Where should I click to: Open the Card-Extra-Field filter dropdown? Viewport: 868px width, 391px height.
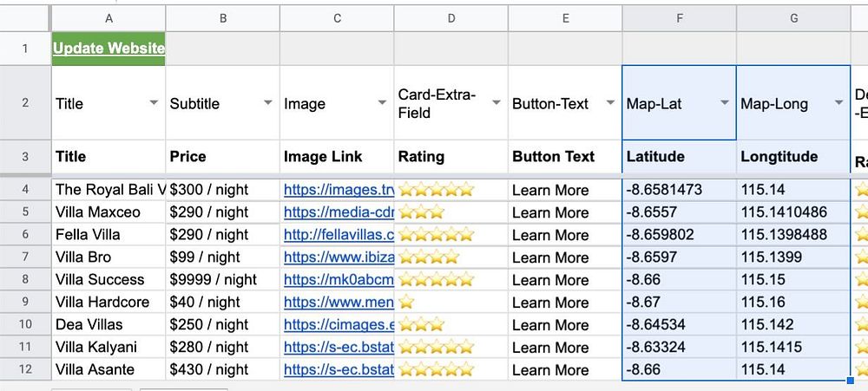pyautogui.click(x=496, y=103)
